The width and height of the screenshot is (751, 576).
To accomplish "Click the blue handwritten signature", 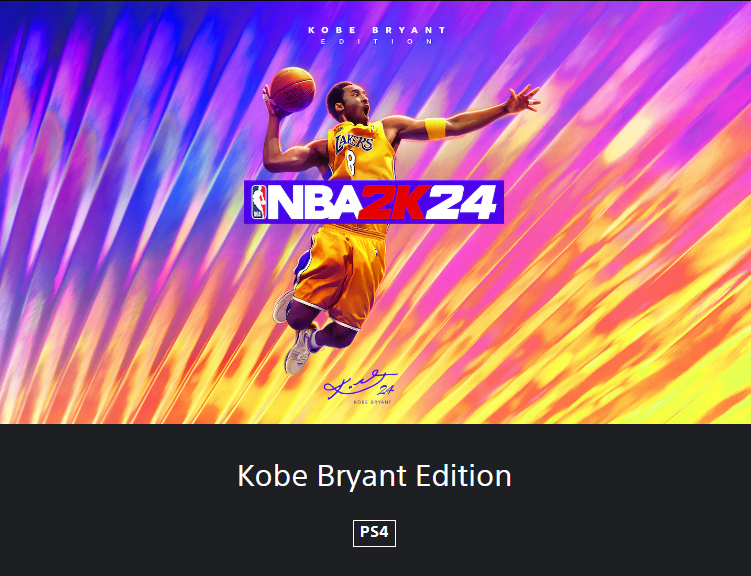I will coord(360,383).
